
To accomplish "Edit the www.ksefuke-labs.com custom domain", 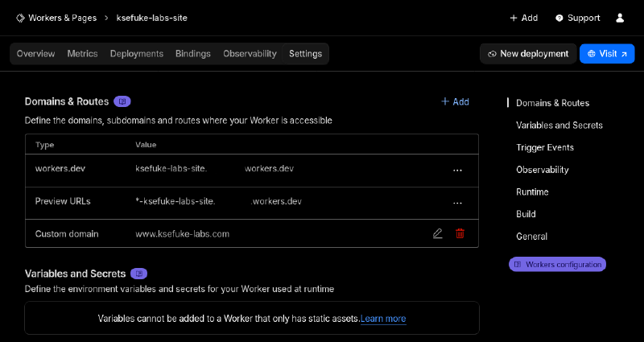I will coord(437,233).
